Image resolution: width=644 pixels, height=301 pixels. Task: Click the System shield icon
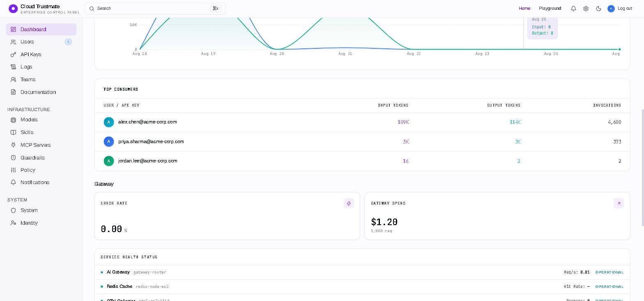click(13, 210)
